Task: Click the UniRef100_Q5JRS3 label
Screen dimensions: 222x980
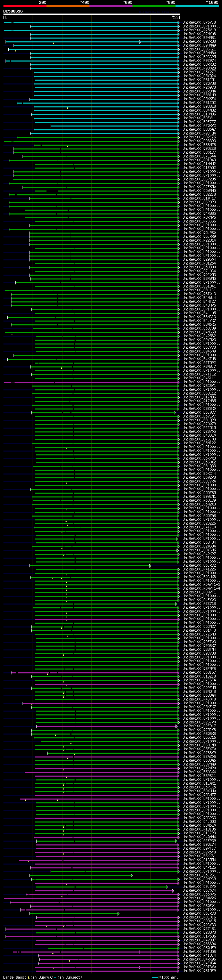Action: click(199, 913)
